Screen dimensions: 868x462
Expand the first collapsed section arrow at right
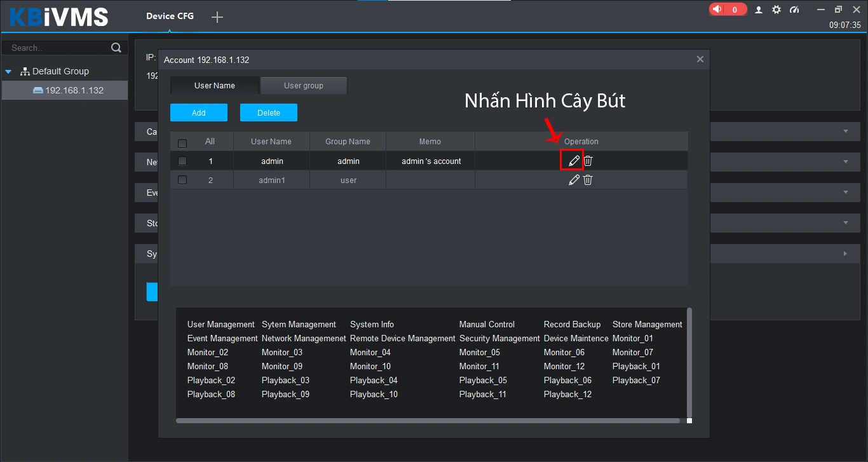(845, 132)
